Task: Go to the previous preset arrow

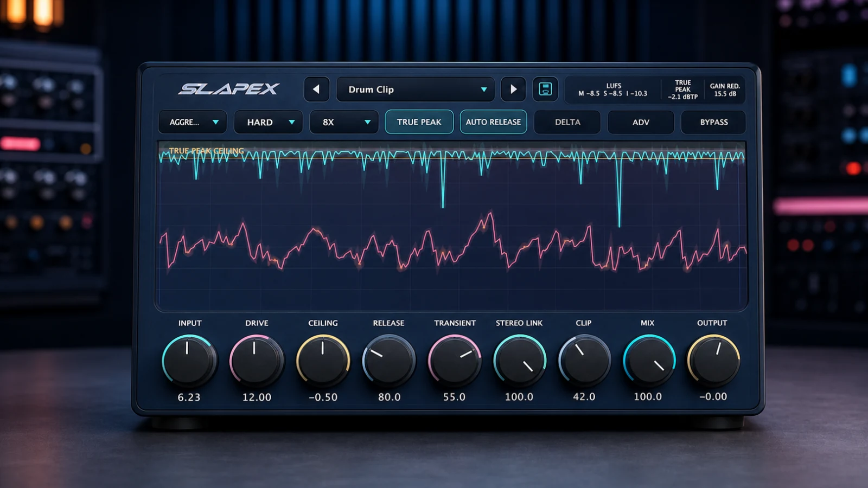Action: click(x=317, y=89)
